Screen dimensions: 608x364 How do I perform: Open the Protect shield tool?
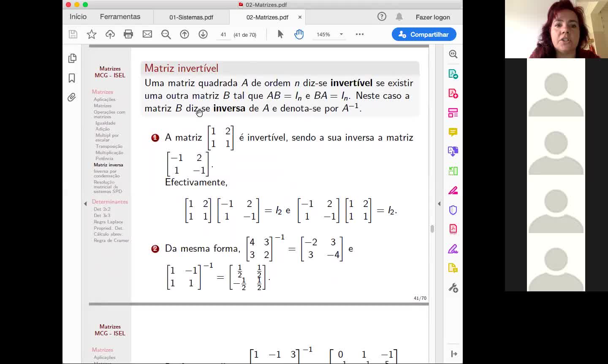point(453,210)
